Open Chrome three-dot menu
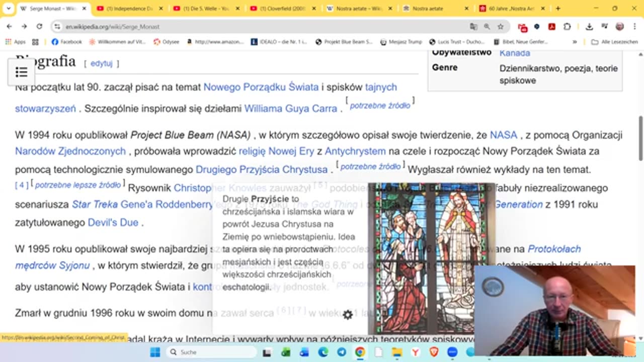This screenshot has width=644, height=362. pos(634,27)
